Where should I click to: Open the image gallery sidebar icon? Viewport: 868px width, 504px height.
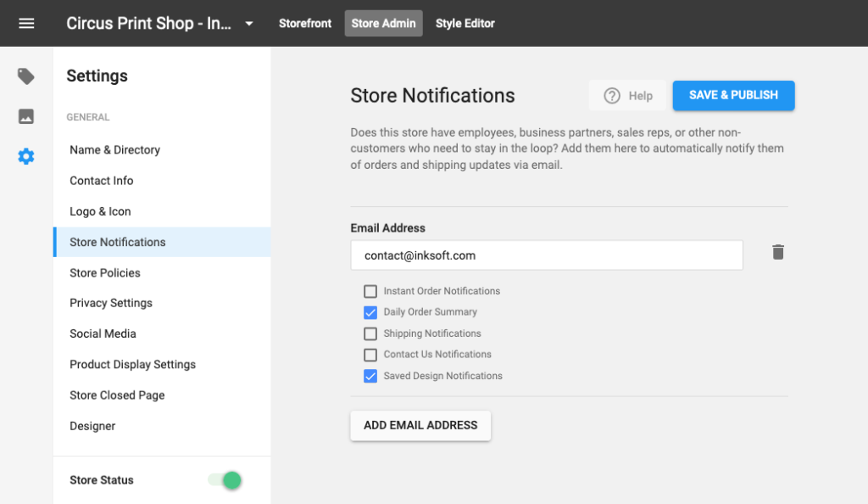[26, 116]
